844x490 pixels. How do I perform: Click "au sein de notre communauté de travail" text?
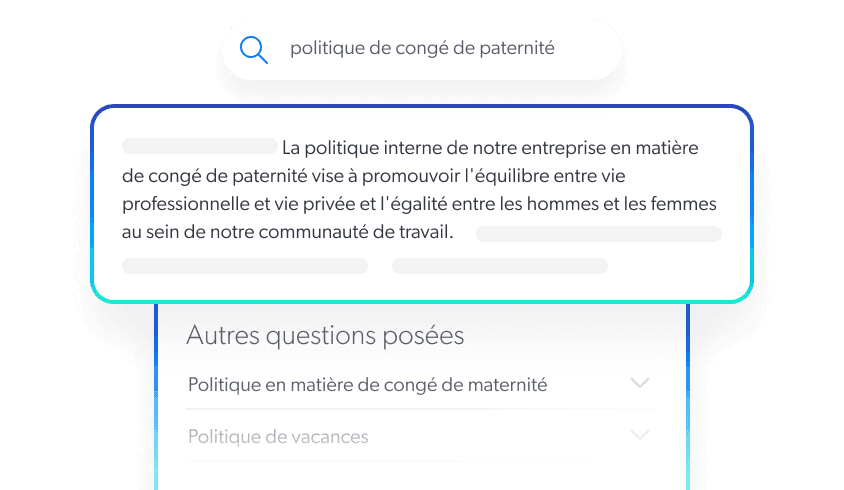click(x=286, y=233)
